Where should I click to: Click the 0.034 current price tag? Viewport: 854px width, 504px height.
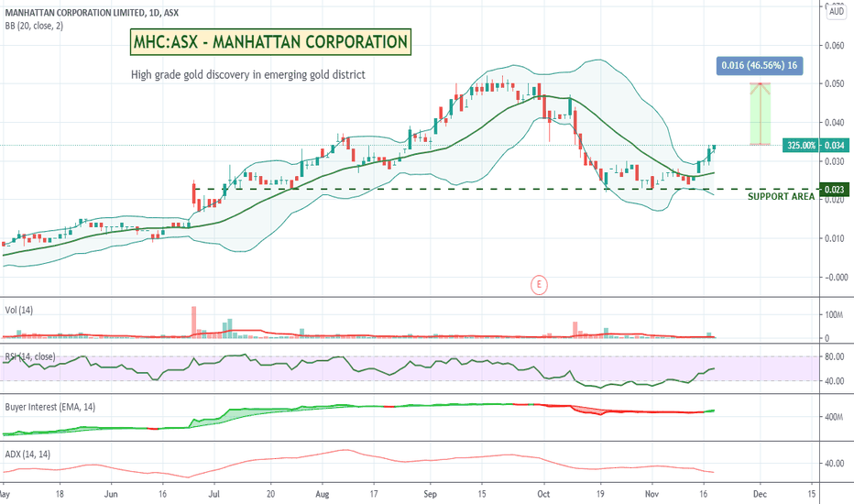tap(835, 146)
